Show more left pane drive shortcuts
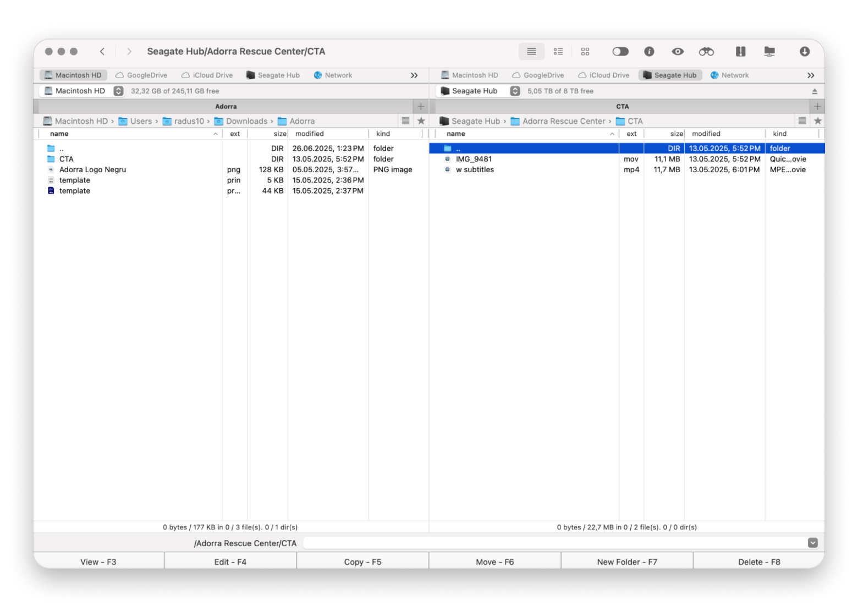 [414, 75]
